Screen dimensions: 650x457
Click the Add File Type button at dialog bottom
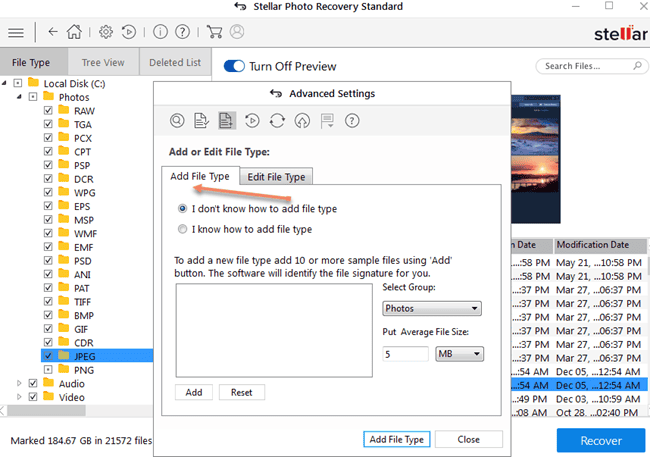397,439
